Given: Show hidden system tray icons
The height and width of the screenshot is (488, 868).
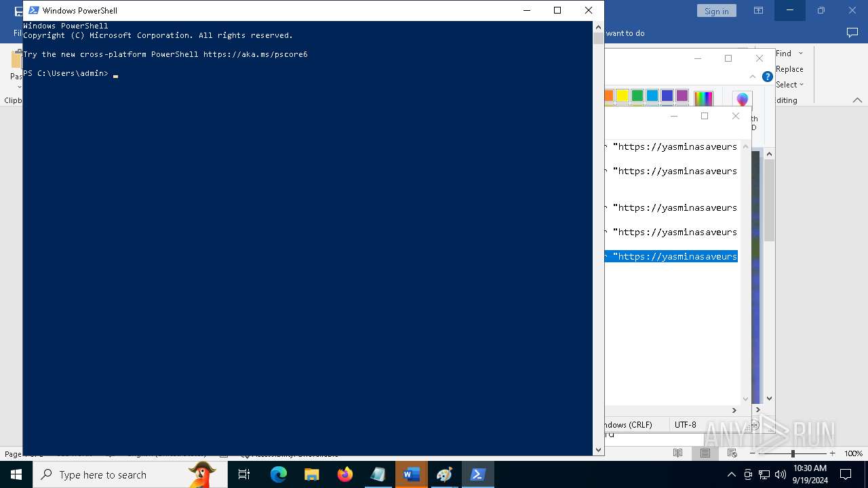Looking at the screenshot, I should coord(731,474).
